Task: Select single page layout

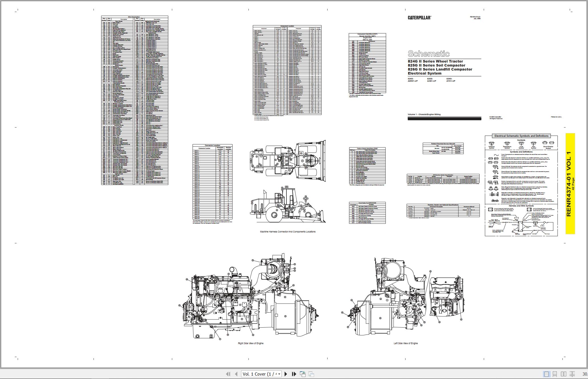Action: click(x=546, y=374)
